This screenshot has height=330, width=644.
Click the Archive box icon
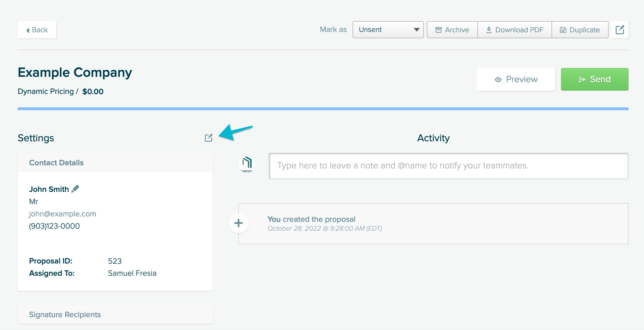[x=438, y=30]
